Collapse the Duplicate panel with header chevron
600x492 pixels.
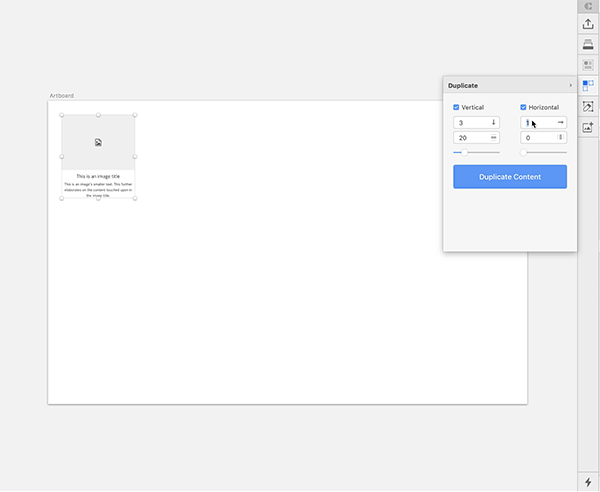[570, 86]
